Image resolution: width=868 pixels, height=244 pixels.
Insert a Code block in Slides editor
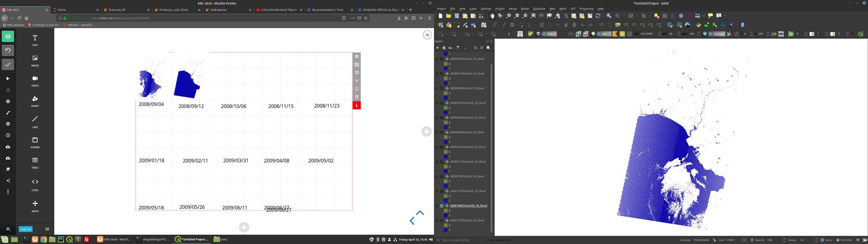35,185
